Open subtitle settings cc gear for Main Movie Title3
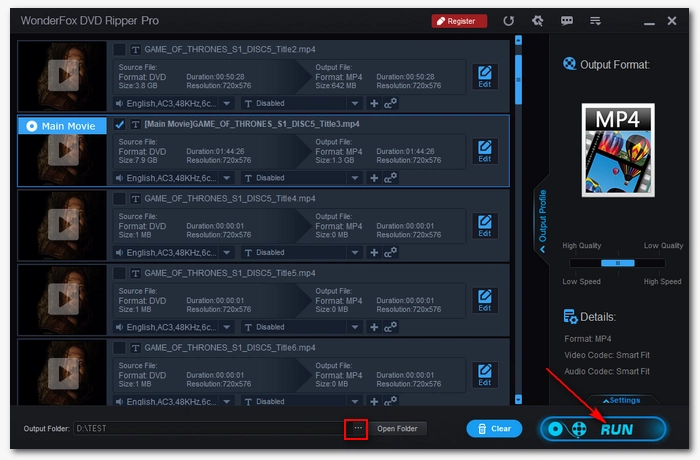Viewport: 700px width, 460px height. tap(390, 178)
